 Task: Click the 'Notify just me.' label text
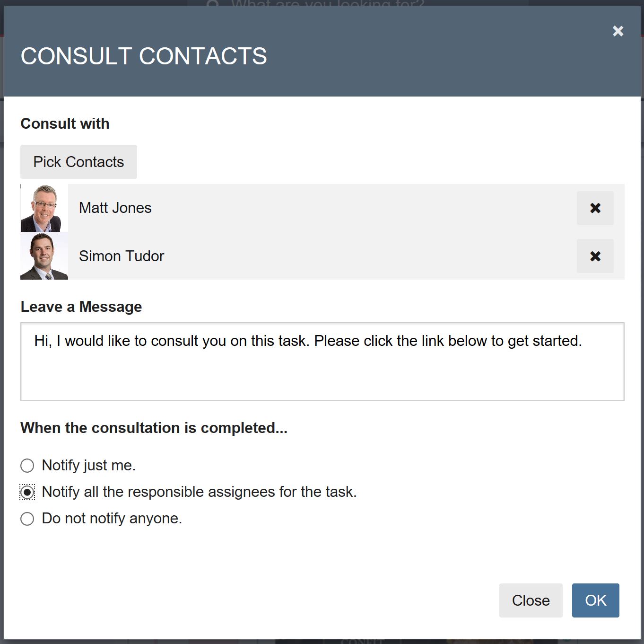88,465
